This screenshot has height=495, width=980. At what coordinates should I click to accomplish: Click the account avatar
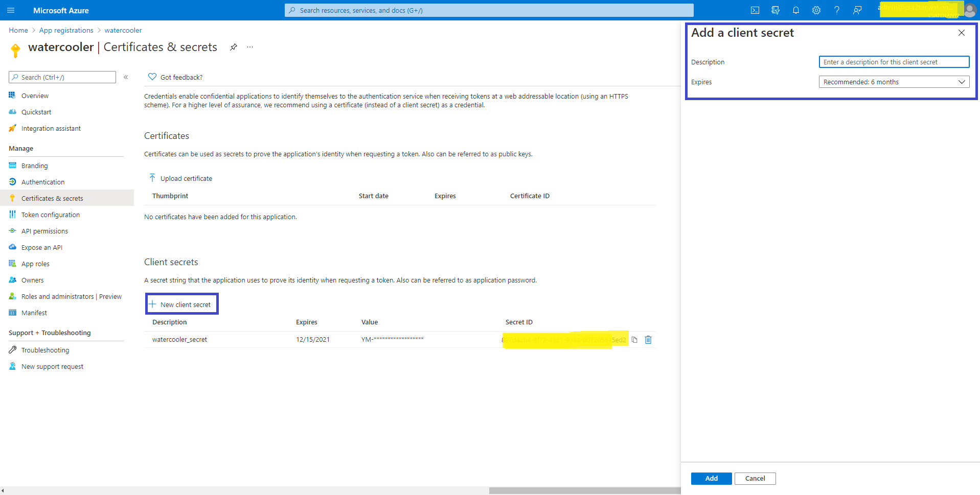(970, 10)
